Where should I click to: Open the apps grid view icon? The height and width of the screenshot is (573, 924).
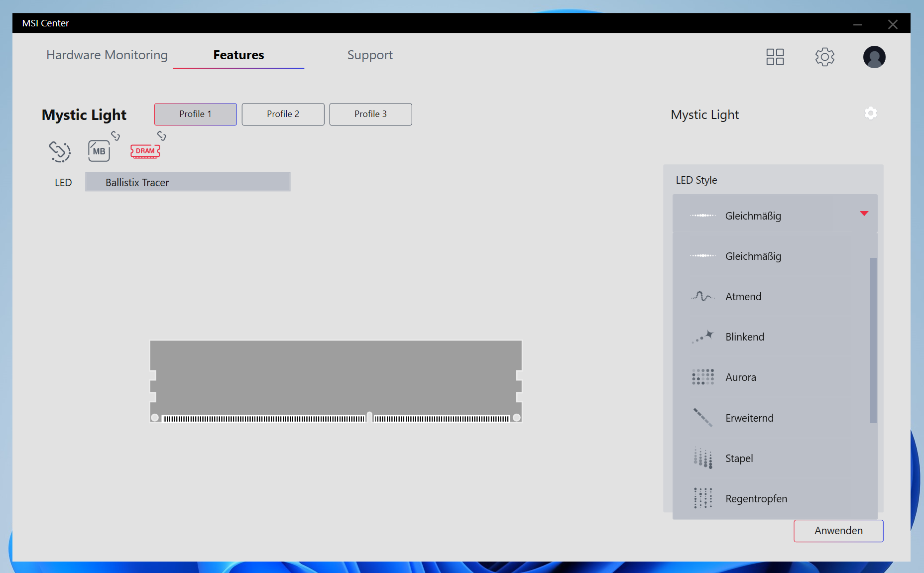coord(775,57)
